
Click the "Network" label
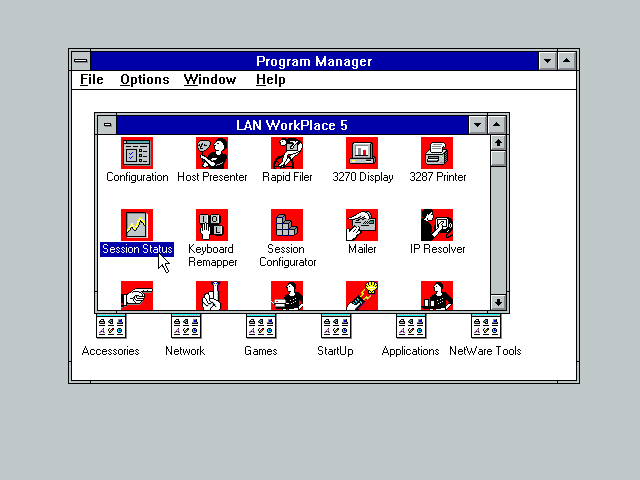185,351
